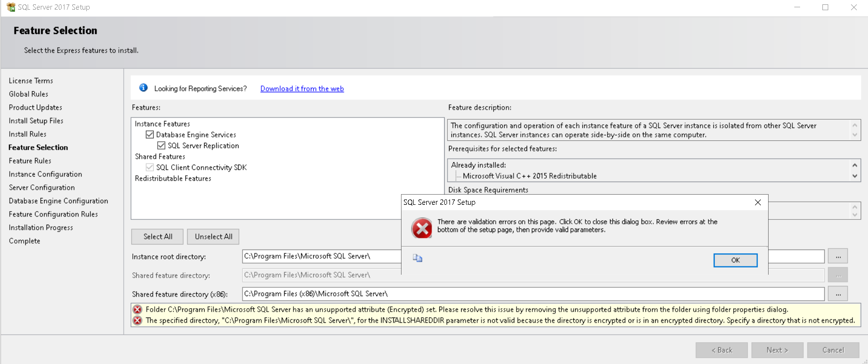Click the SQL Server Setup title bar icon
This screenshot has width=868, height=364.
point(11,7)
